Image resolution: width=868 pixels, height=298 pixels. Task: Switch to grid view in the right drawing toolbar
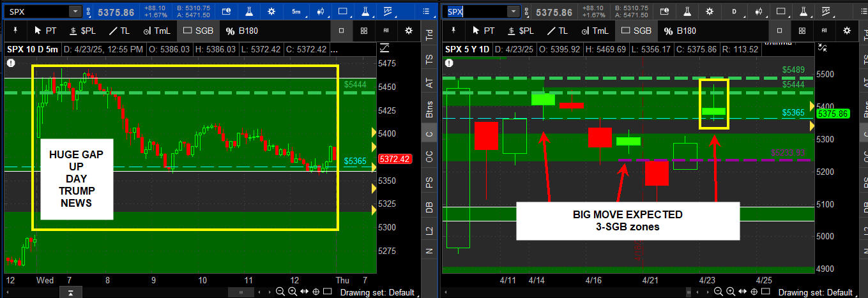pyautogui.click(x=802, y=30)
